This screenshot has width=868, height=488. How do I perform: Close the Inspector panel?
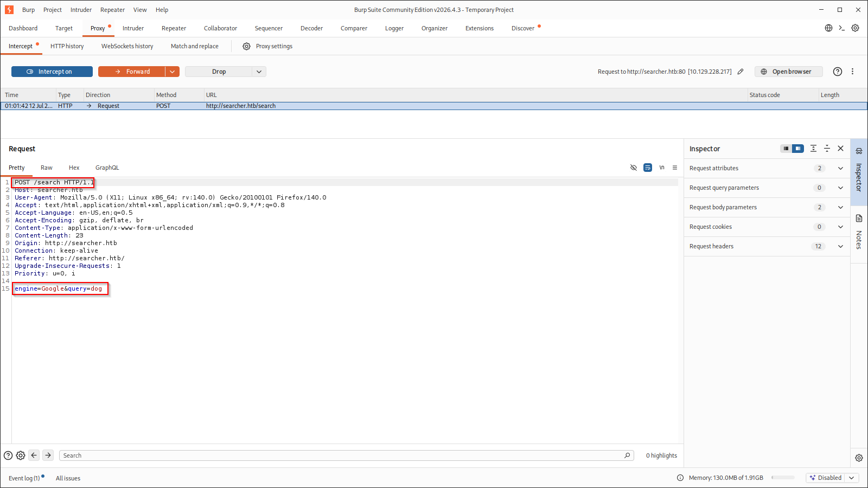click(841, 149)
